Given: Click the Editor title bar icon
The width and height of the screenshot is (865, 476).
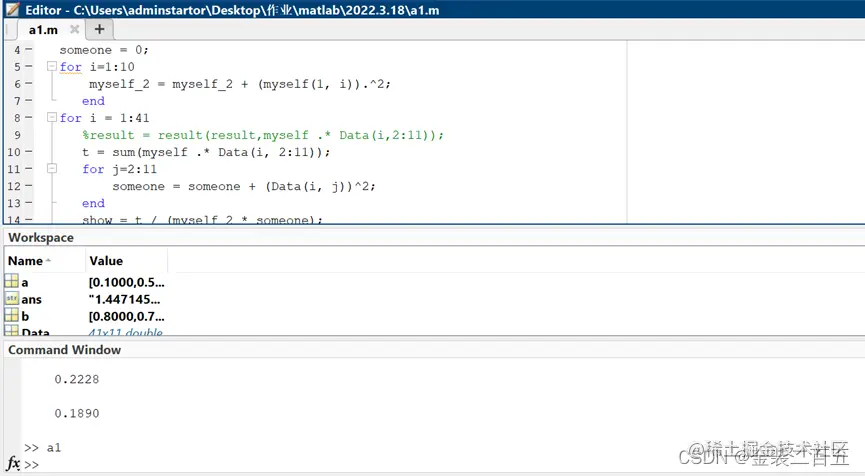Looking at the screenshot, I should [x=12, y=9].
